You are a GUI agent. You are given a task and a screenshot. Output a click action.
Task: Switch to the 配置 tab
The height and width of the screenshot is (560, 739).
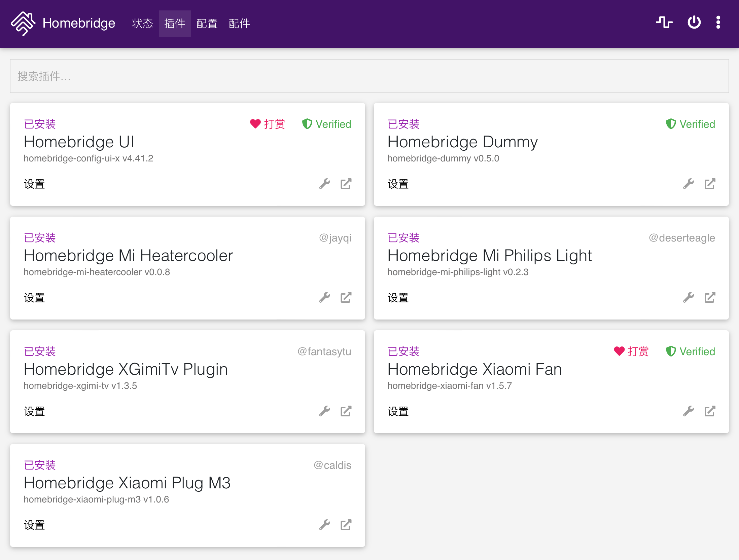[x=207, y=24]
